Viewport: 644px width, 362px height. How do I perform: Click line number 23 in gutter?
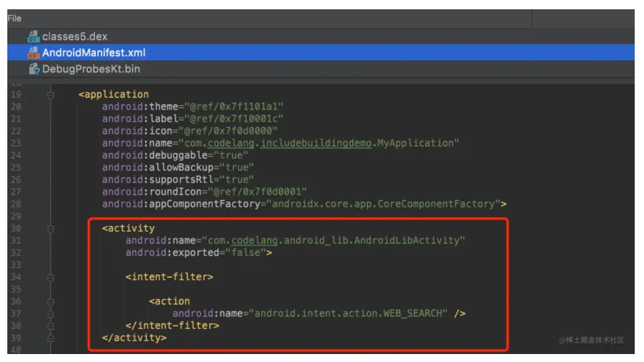(x=16, y=143)
